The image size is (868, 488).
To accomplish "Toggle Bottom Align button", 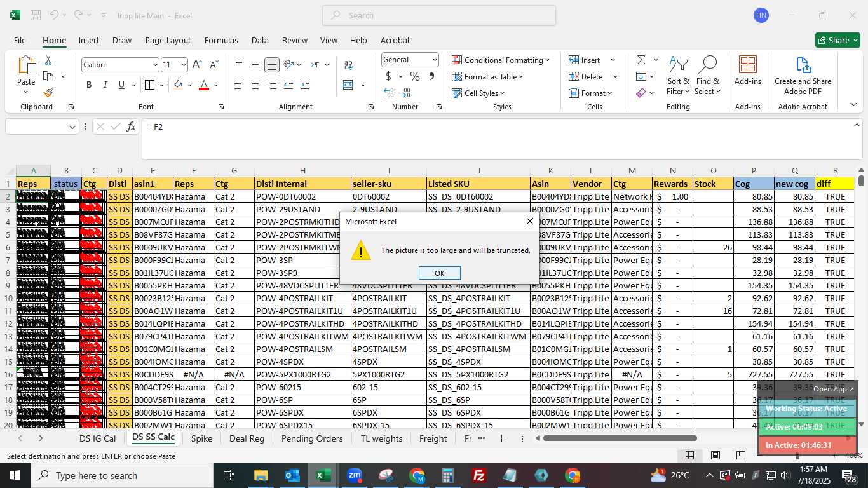I will [x=271, y=64].
